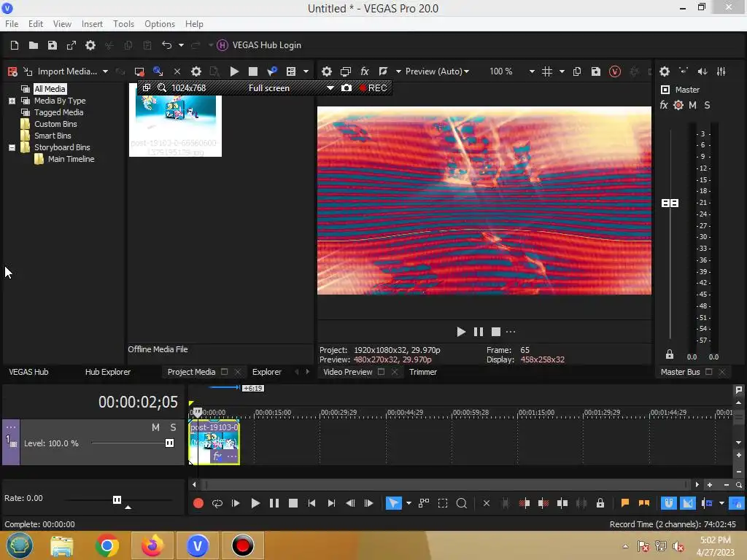This screenshot has height=560, width=747.
Task: Toggle the preview grid overlay icon
Action: 547,71
